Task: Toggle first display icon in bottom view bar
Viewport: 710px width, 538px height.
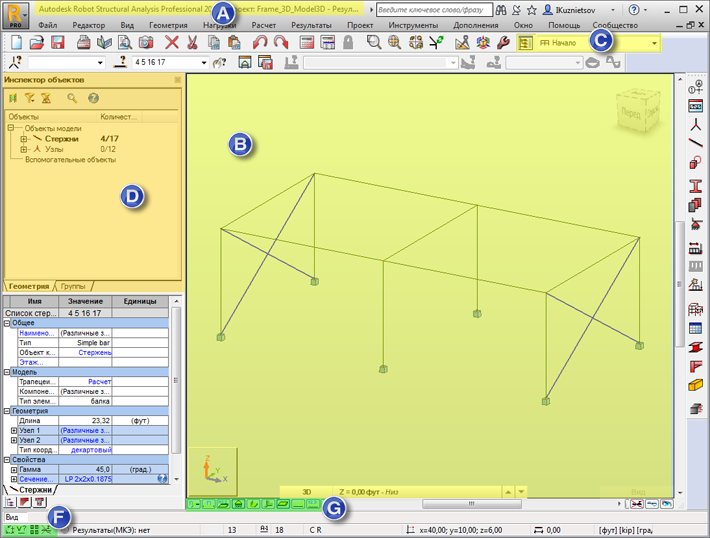Action: 194,504
